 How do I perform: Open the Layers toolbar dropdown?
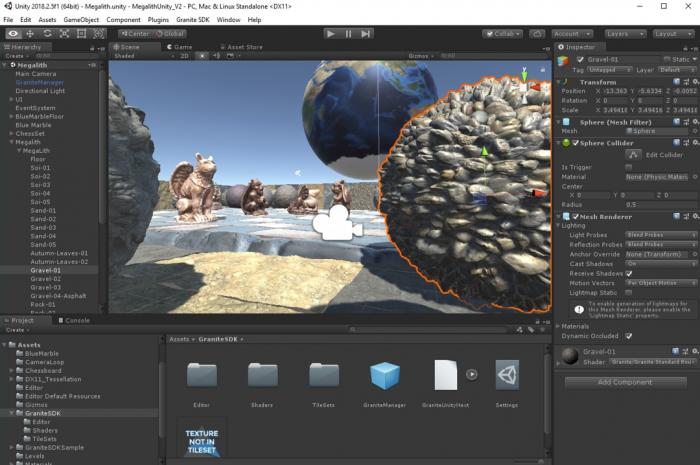[x=625, y=34]
